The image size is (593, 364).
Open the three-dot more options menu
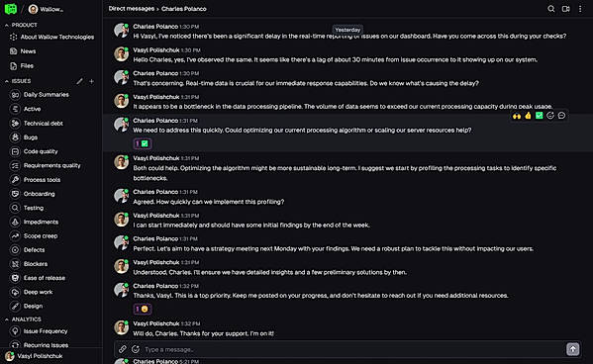coord(580,9)
